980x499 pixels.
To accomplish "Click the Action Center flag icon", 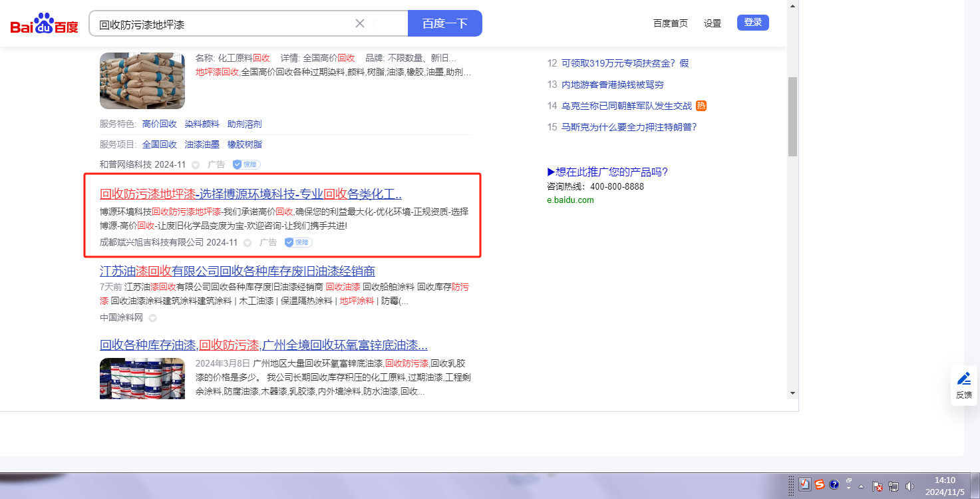I will (878, 486).
